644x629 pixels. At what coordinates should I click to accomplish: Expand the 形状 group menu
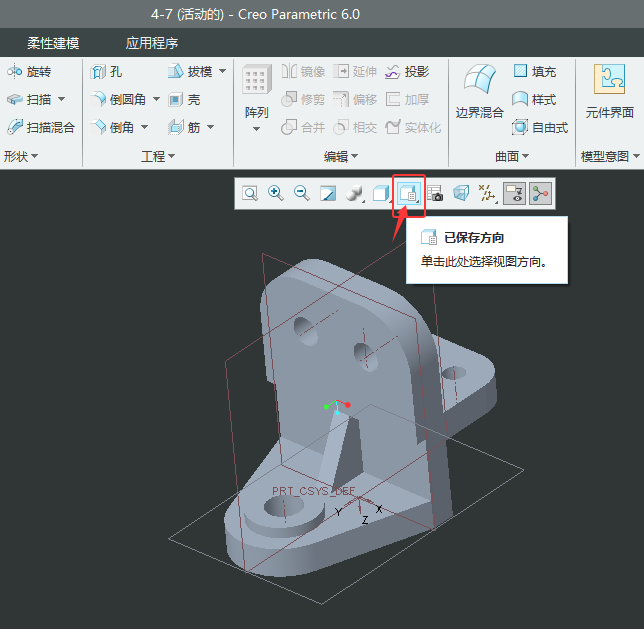click(x=21, y=156)
